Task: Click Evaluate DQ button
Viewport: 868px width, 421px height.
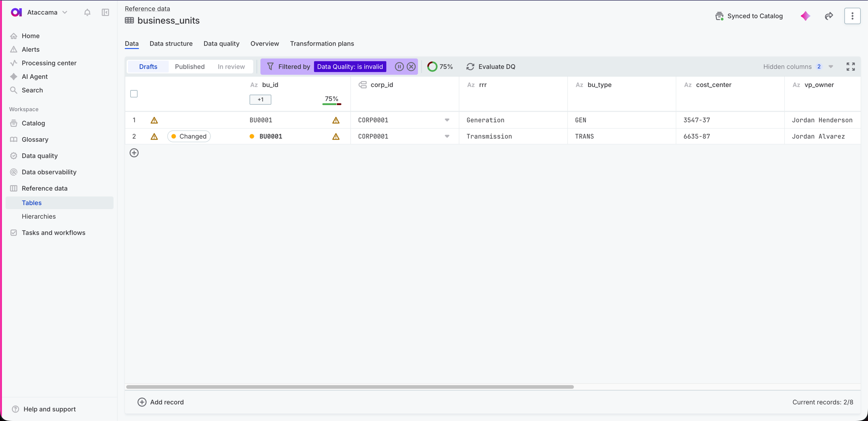Action: [491, 66]
